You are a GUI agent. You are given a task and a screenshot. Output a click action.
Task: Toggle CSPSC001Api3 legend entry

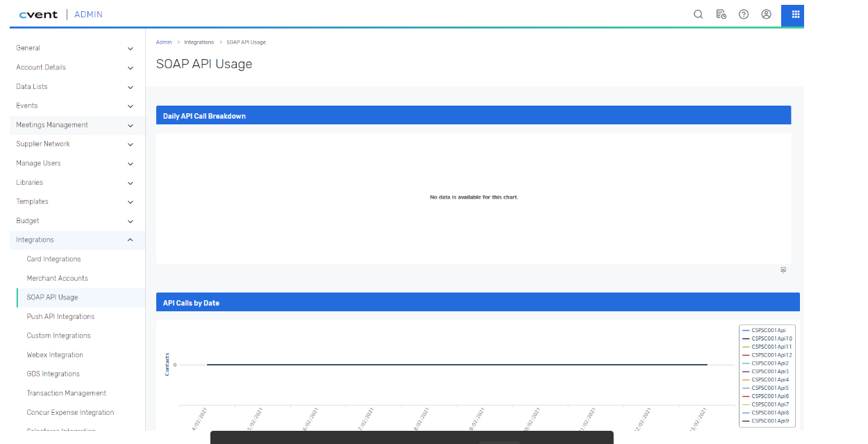pyautogui.click(x=769, y=372)
